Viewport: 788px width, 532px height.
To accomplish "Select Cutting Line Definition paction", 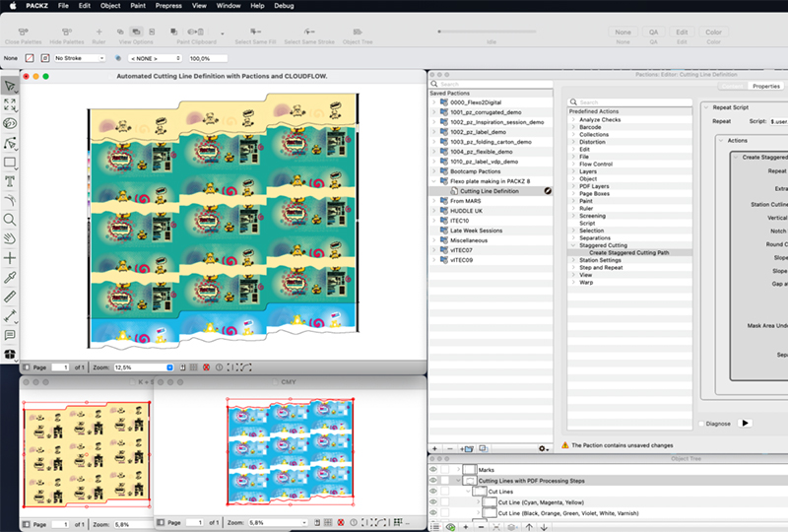I will tap(489, 191).
